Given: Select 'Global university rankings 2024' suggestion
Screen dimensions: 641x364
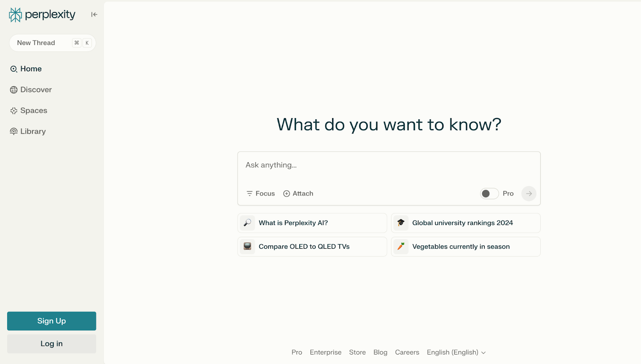Looking at the screenshot, I should tap(466, 223).
